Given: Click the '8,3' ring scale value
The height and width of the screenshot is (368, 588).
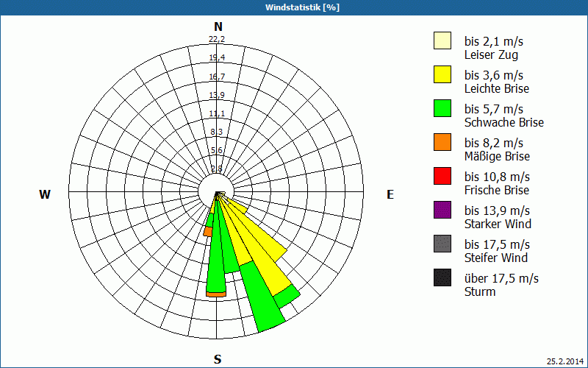Looking at the screenshot, I should tap(217, 132).
